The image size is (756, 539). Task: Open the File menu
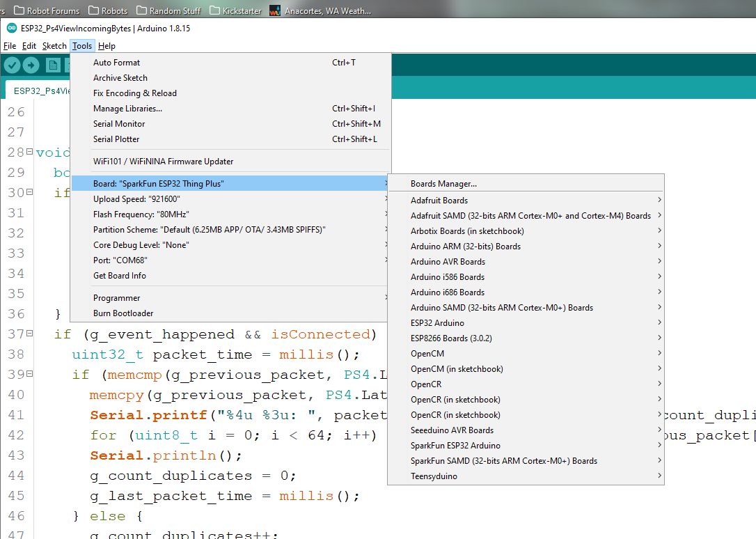tap(10, 46)
